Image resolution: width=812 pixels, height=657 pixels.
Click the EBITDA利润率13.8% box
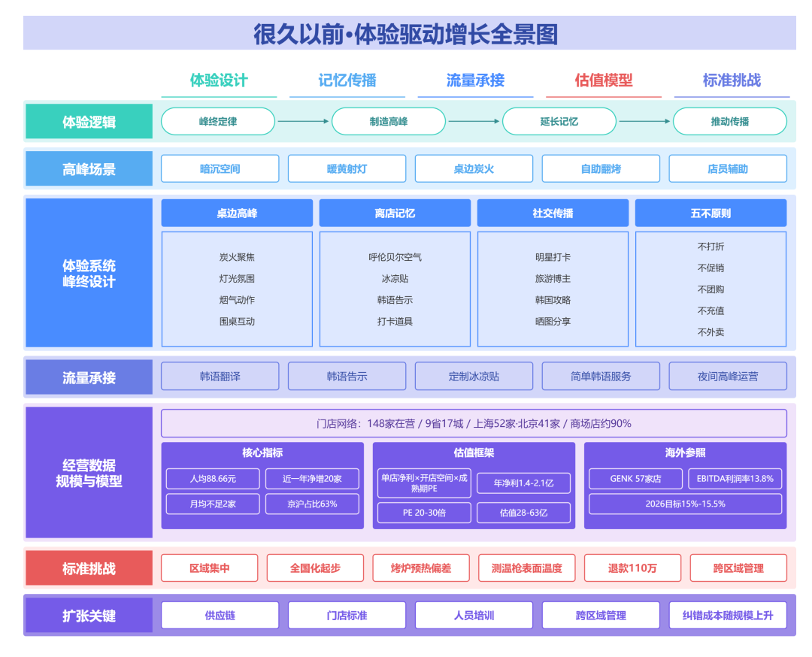(735, 479)
